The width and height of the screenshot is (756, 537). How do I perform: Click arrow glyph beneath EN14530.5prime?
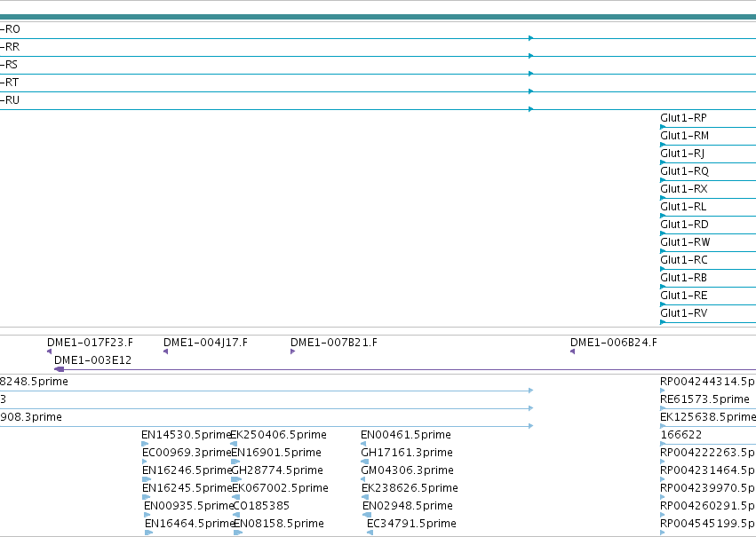click(145, 444)
